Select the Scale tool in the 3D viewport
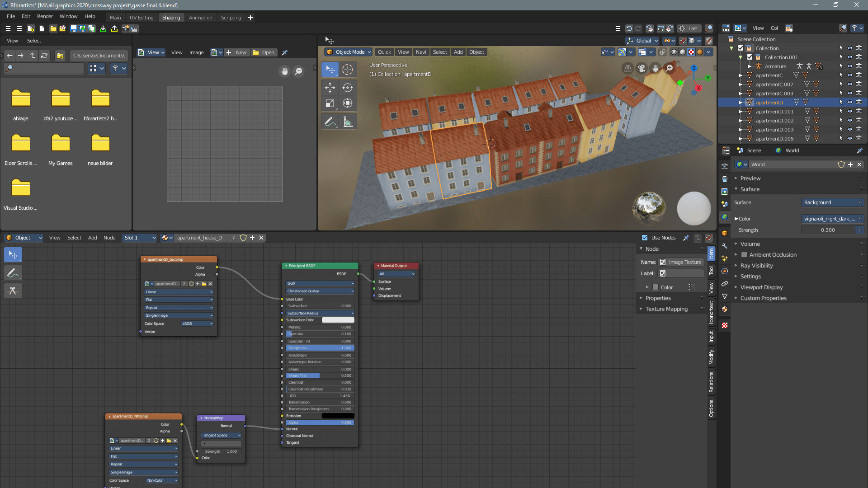 click(330, 103)
